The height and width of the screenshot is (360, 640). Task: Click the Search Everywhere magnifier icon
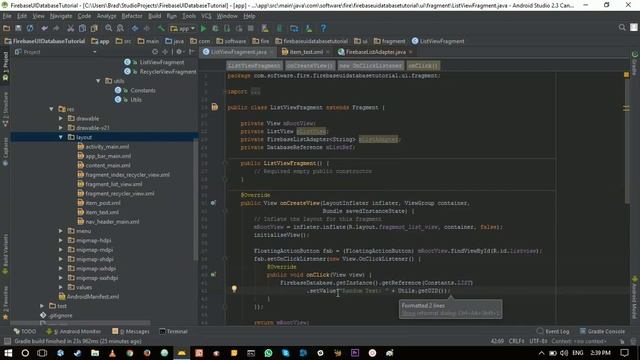[622, 27]
